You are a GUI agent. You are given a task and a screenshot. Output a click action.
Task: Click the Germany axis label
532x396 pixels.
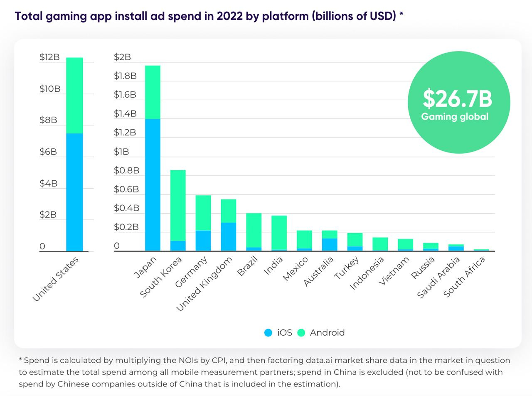coord(191,272)
